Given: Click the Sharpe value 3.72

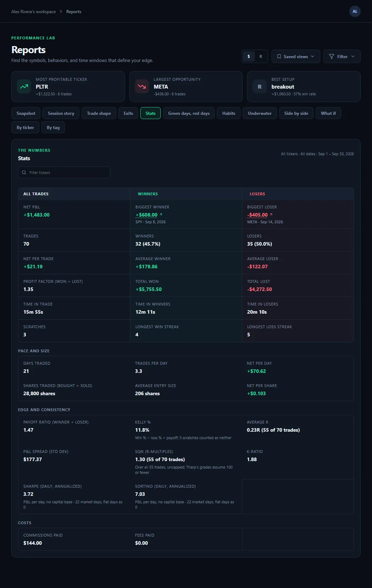Looking at the screenshot, I should click(x=28, y=494).
